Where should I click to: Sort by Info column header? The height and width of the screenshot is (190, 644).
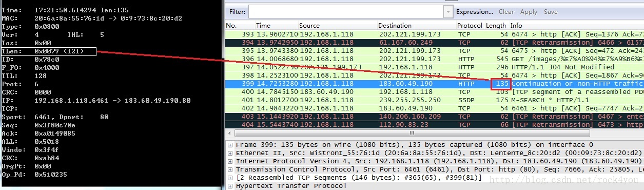[x=516, y=25]
